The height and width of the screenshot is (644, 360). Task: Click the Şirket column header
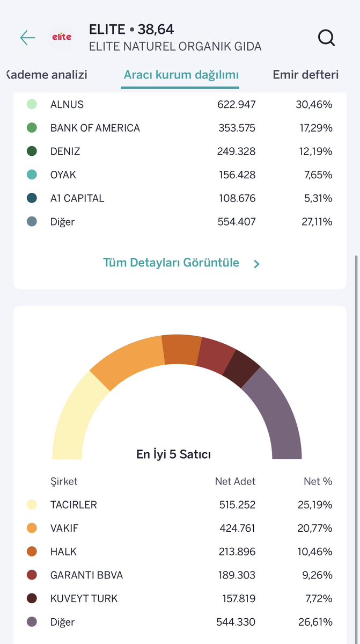point(63,481)
